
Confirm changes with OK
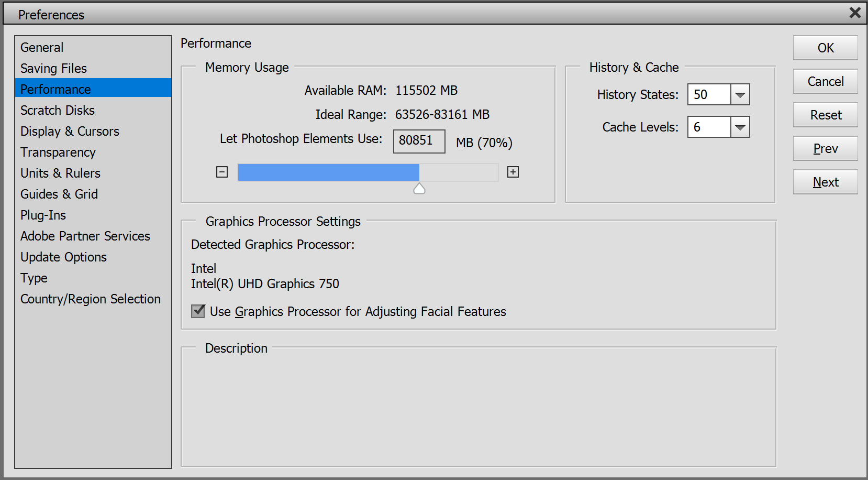pyautogui.click(x=825, y=48)
